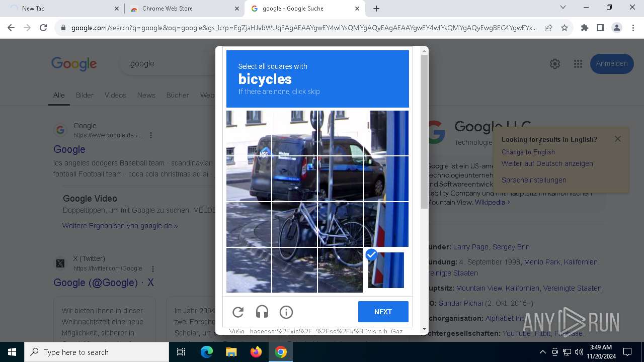Click Weiter auf Deutsch anzeigen
Screen dimensions: 644x362
point(547,163)
